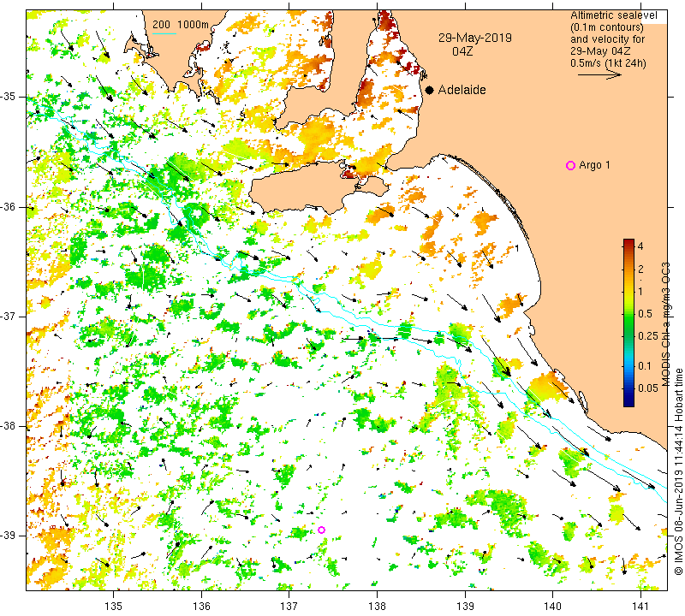This screenshot has height=616, width=685.
Task: Click the 0.5m/s velocity scale arrow
Action: coord(599,75)
